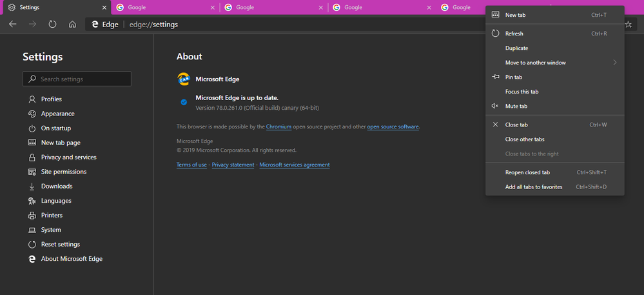Open the Terms of use link
Image resolution: width=644 pixels, height=295 pixels.
[x=192, y=165]
